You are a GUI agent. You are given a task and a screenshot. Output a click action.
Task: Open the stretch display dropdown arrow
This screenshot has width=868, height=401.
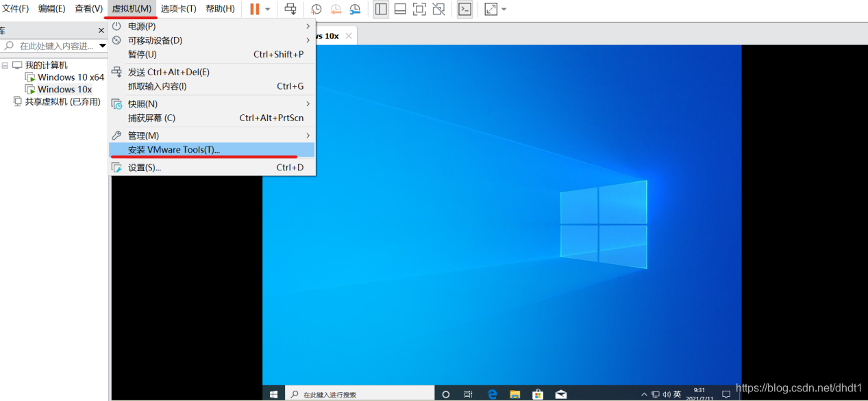tap(504, 9)
